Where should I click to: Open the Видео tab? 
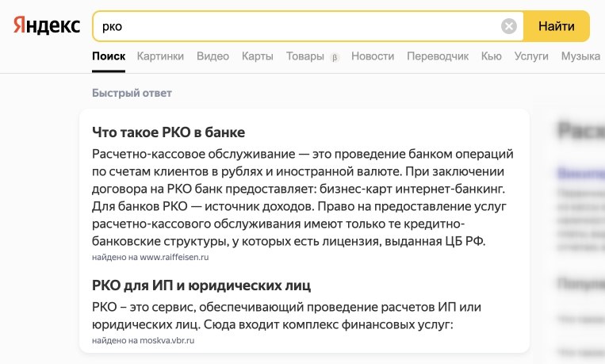click(x=213, y=56)
